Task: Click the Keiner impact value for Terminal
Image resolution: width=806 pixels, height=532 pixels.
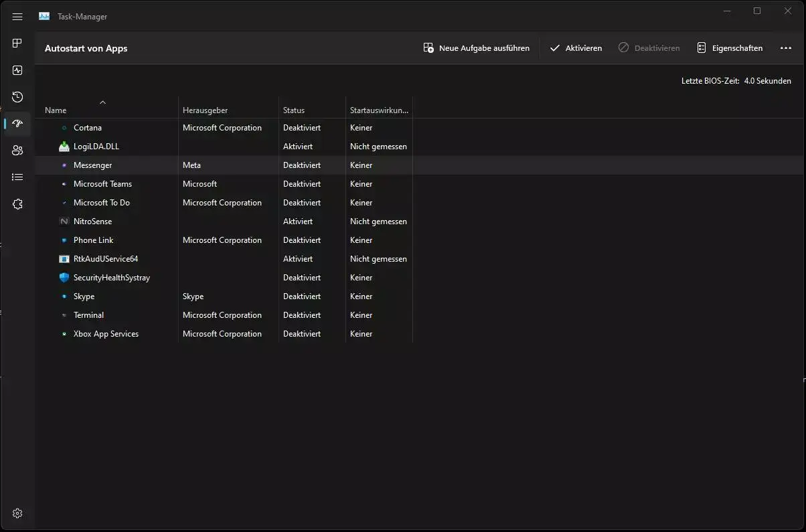Action: tap(361, 315)
